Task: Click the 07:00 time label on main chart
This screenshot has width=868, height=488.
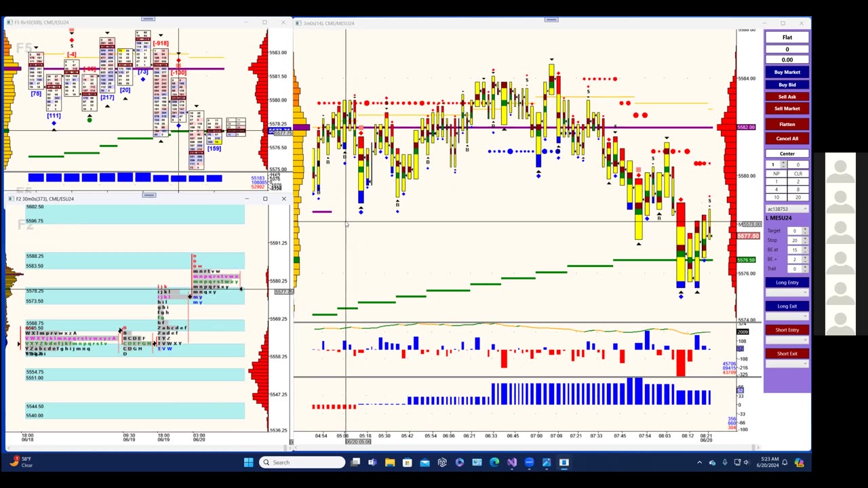Action: pos(536,436)
